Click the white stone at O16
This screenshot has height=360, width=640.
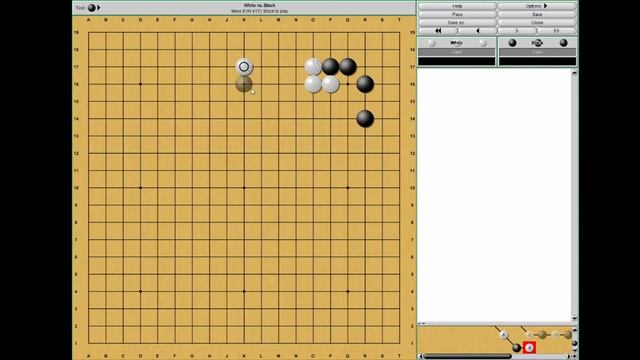tap(313, 84)
